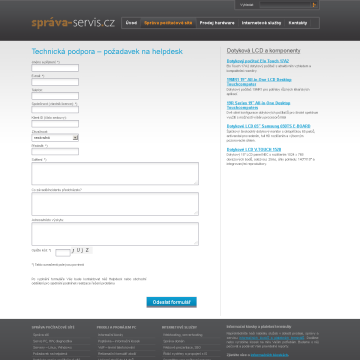Open the Prodej hardware menu

click(x=217, y=23)
